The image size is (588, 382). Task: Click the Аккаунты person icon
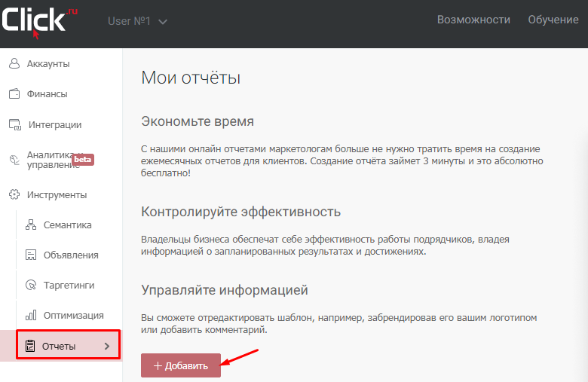coord(14,63)
